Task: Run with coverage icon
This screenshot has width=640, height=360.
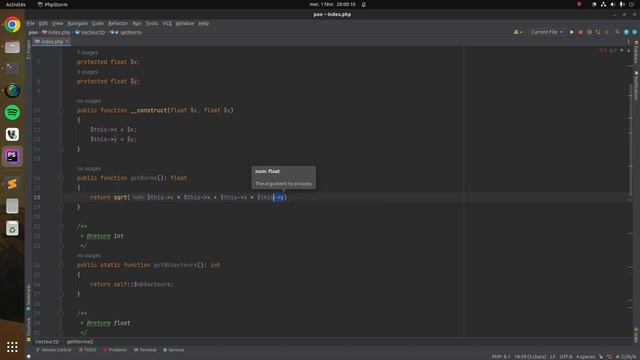Action: tap(589, 32)
